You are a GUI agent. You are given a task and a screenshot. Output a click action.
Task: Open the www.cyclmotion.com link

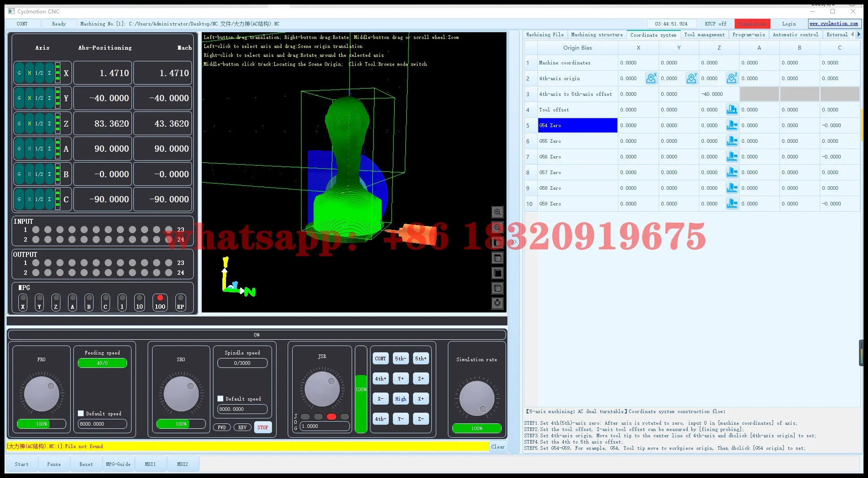(x=834, y=24)
